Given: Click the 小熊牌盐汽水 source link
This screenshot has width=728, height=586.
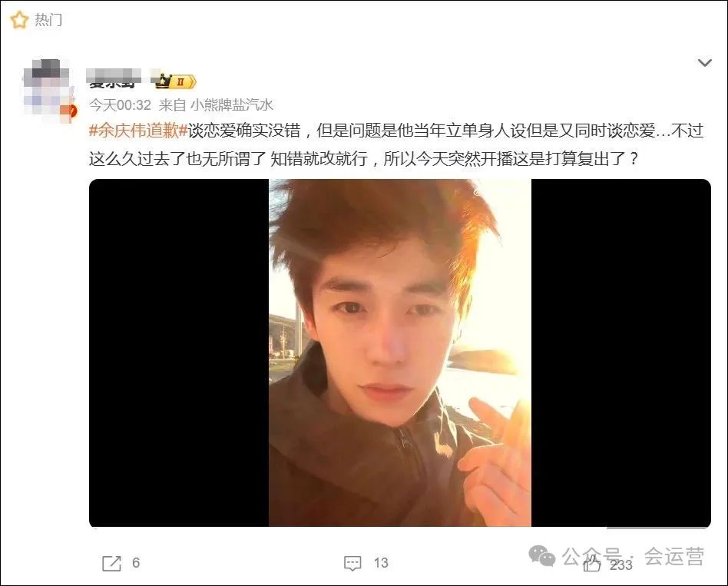Looking at the screenshot, I should point(232,105).
